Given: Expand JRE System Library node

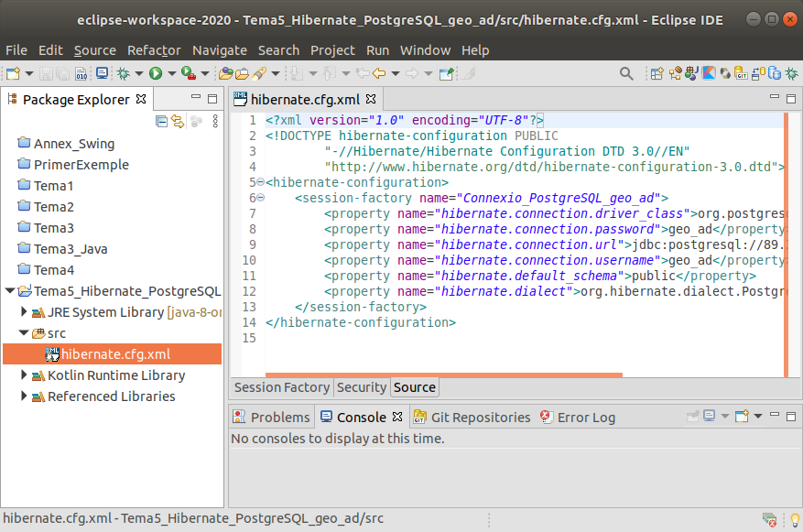Looking at the screenshot, I should [24, 311].
